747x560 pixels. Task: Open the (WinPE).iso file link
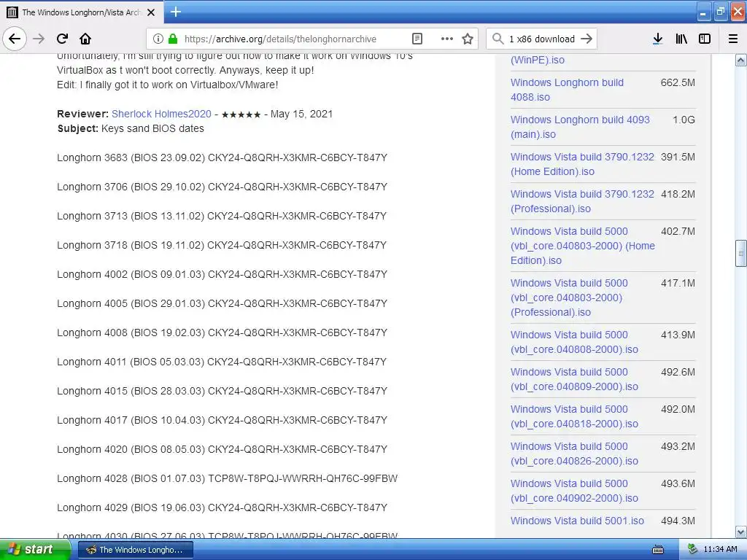tap(538, 60)
